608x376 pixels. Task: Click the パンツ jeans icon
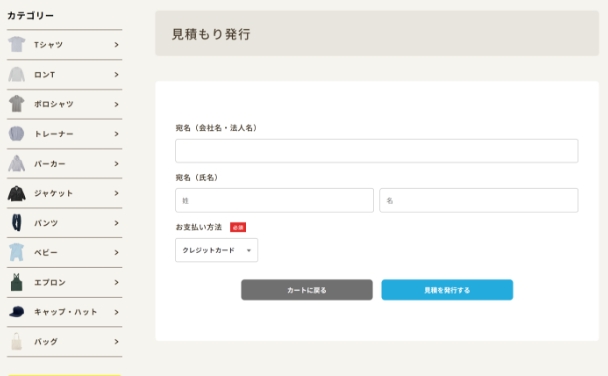pyautogui.click(x=17, y=223)
